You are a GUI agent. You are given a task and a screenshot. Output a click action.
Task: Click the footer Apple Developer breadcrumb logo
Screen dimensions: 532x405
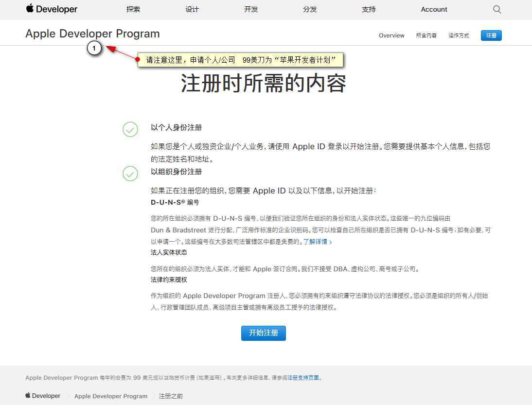click(43, 395)
